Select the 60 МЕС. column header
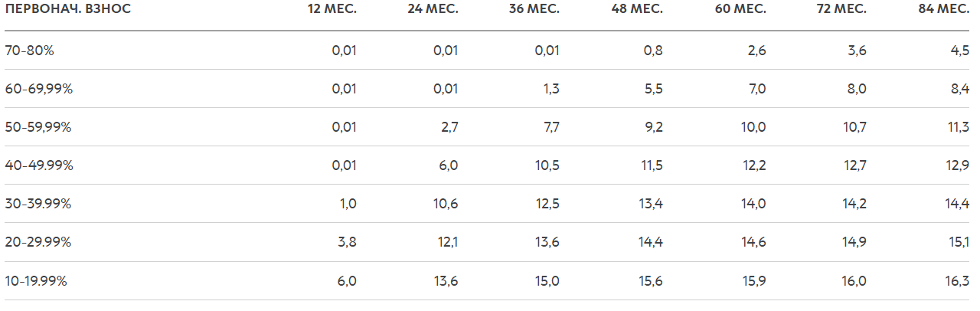 pos(740,9)
